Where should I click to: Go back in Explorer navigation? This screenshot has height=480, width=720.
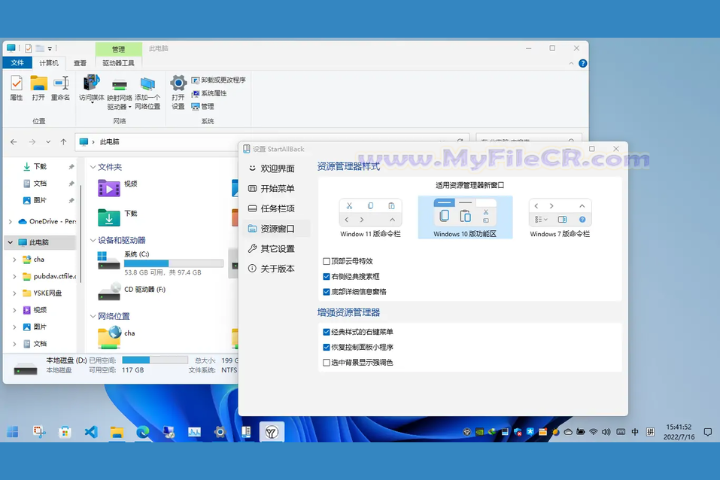[x=14, y=142]
